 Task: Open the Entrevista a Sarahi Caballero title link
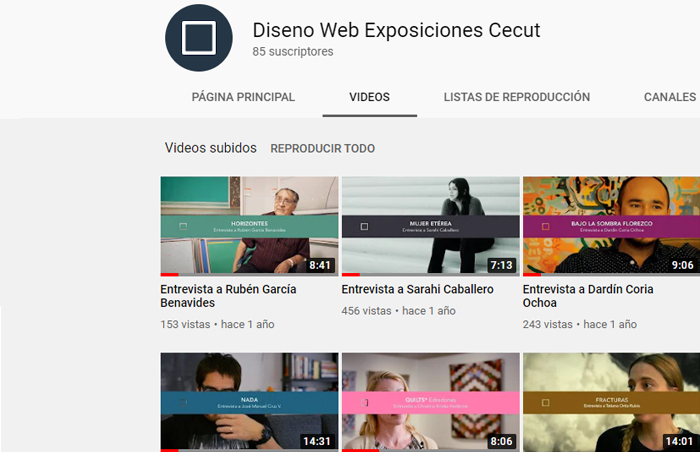[x=417, y=289]
